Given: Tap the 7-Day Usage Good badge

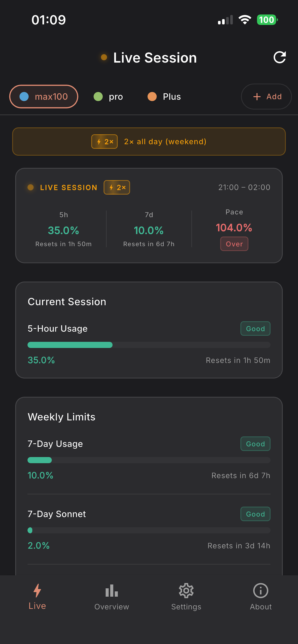Looking at the screenshot, I should [x=255, y=444].
